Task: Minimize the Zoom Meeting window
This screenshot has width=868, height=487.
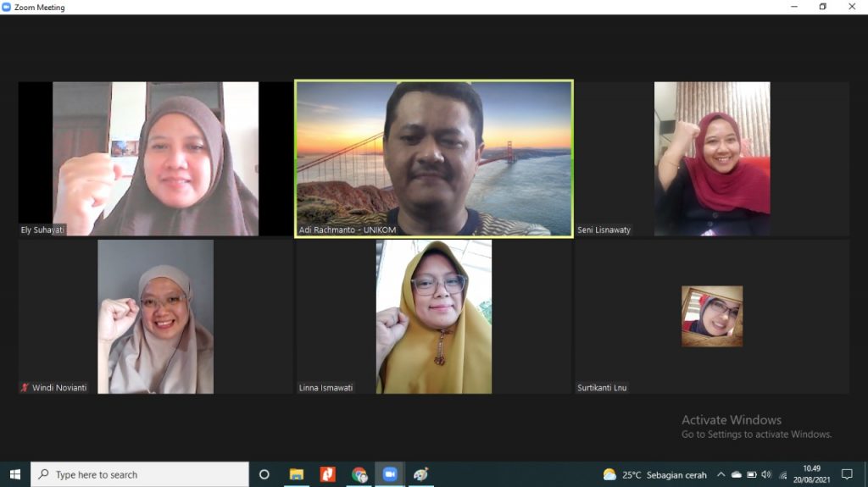Action: [x=794, y=7]
